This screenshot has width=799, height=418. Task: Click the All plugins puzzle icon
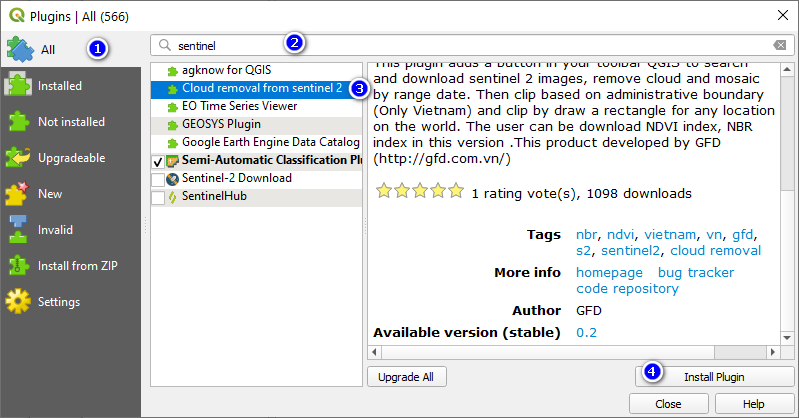(x=20, y=49)
